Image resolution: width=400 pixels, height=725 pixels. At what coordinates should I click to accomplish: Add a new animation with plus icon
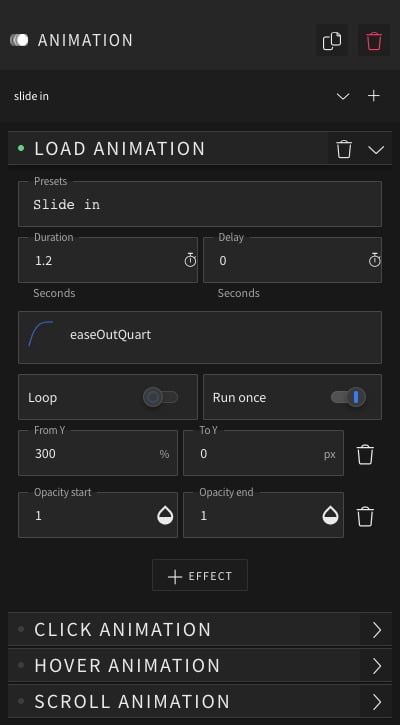pos(374,96)
